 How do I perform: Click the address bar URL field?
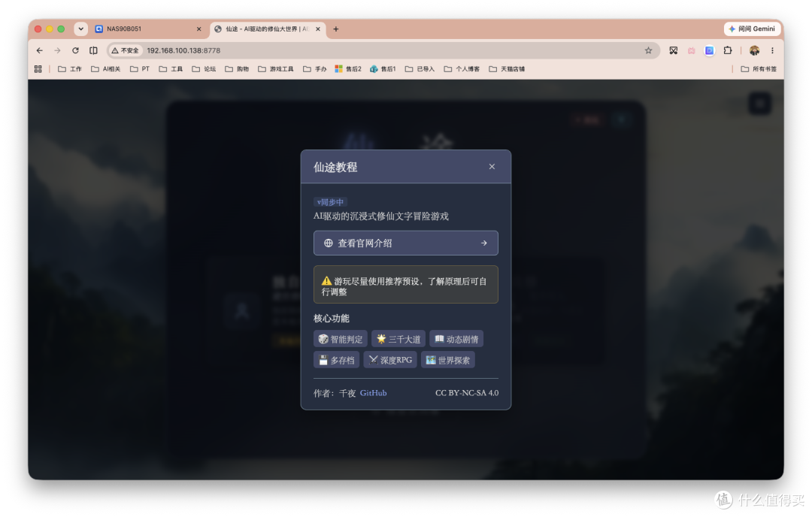pyautogui.click(x=383, y=50)
